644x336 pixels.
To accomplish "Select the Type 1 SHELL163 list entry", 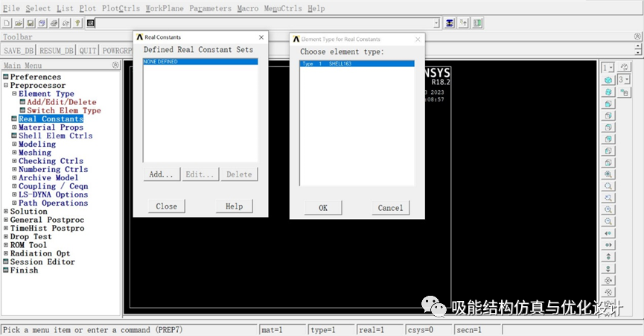I will 357,63.
